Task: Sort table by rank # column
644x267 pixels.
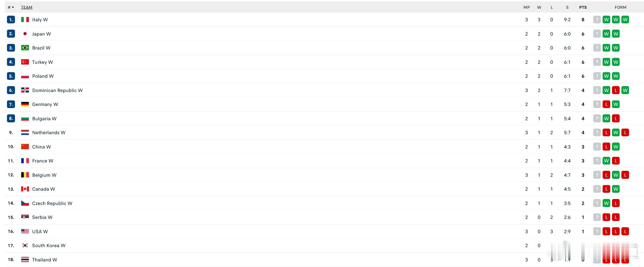Action: coord(11,7)
